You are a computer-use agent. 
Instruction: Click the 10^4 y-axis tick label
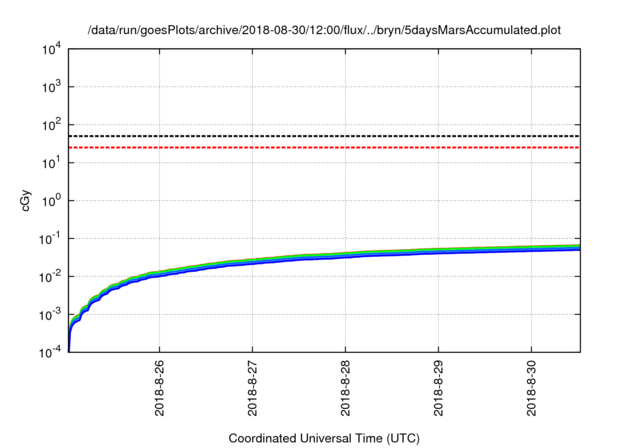51,50
